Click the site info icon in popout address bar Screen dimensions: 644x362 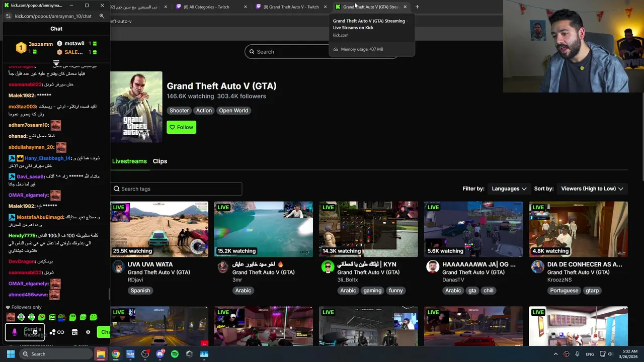pos(8,16)
